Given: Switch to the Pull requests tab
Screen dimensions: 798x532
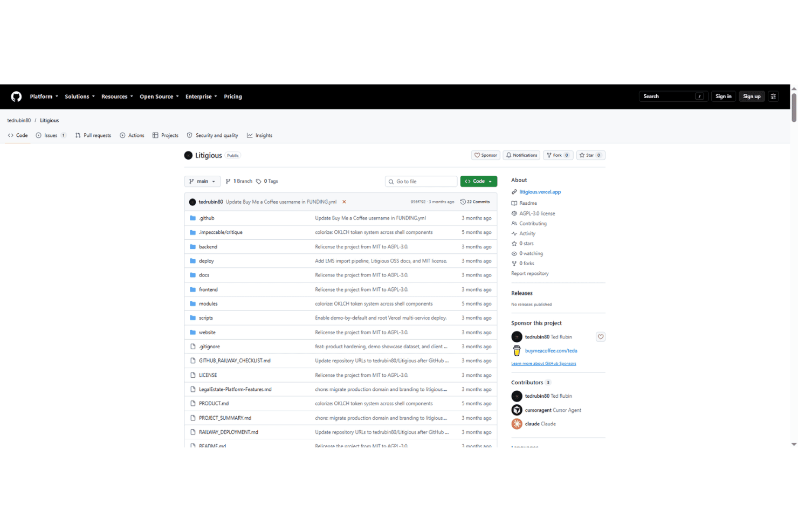Looking at the screenshot, I should click(x=93, y=136).
